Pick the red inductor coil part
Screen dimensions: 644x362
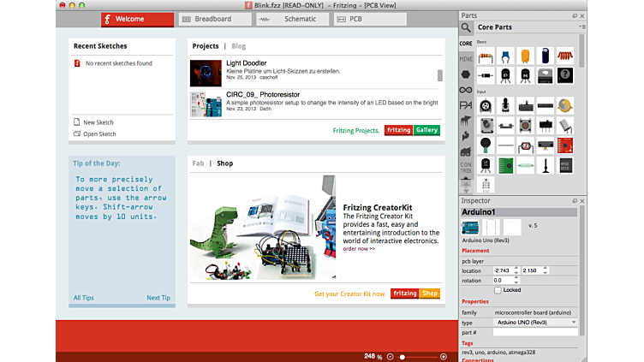565,56
